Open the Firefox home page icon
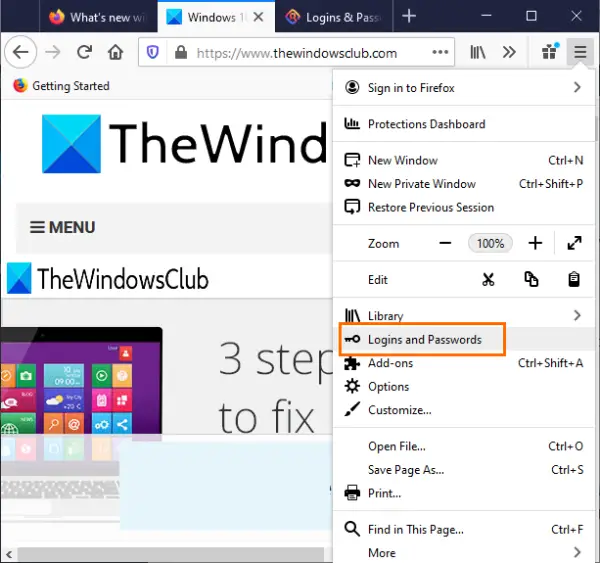Image resolution: width=600 pixels, height=563 pixels. click(x=115, y=52)
